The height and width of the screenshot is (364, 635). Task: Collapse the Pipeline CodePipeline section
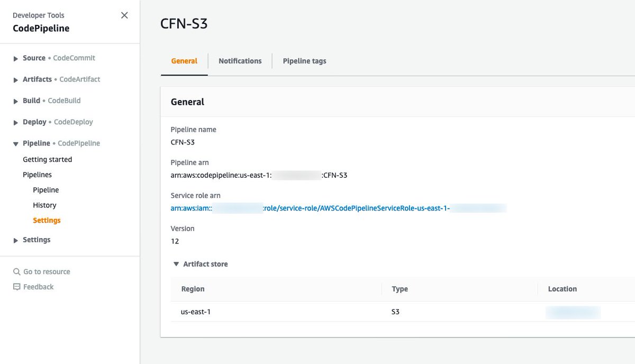tap(16, 143)
